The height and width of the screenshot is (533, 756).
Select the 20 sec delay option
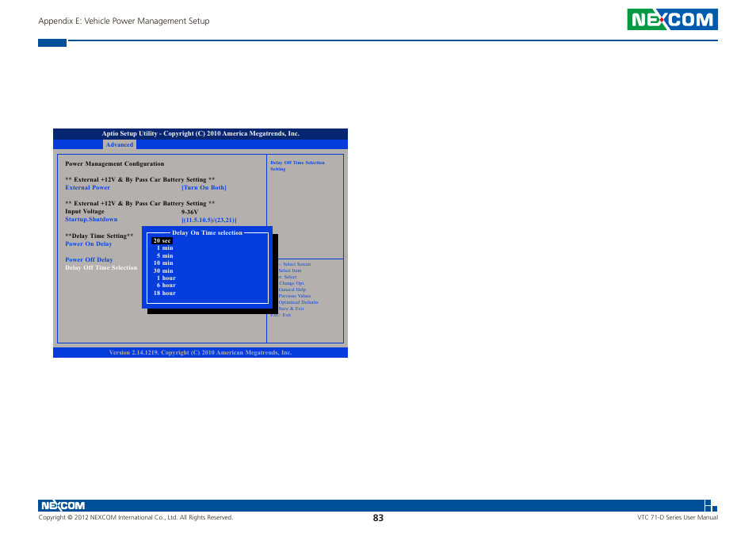(162, 240)
